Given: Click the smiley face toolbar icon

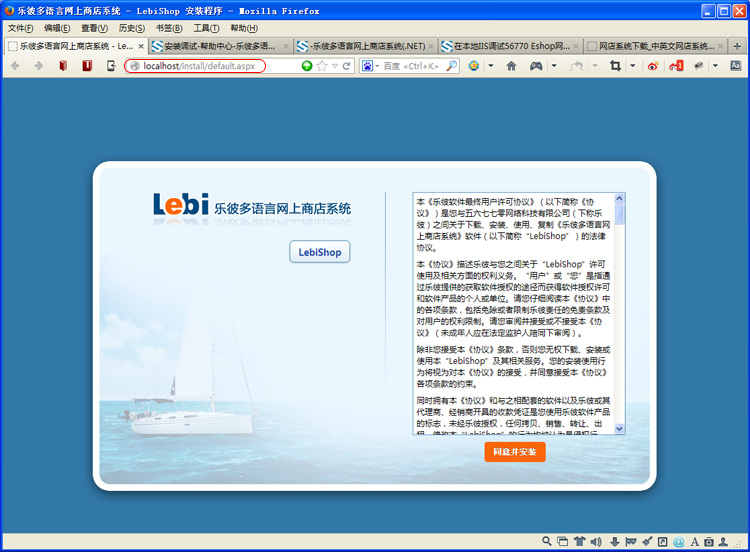Looking at the screenshot, I should click(x=474, y=66).
